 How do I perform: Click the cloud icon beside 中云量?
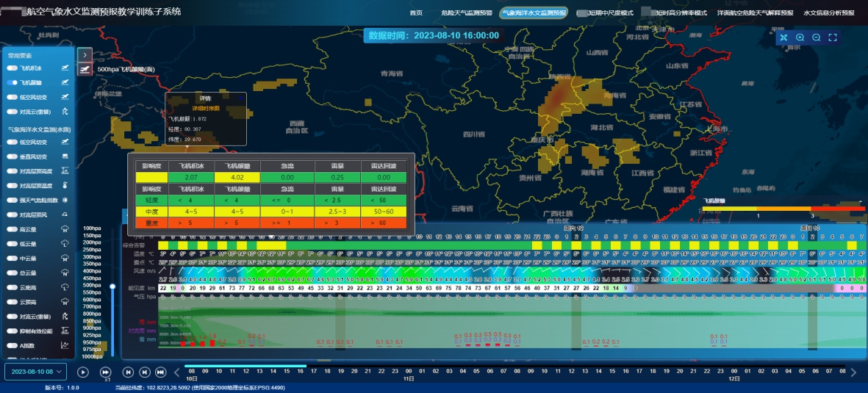point(65,259)
